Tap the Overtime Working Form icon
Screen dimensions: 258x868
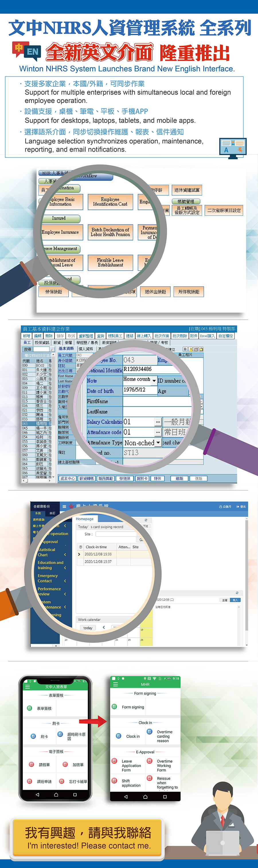[x=149, y=761]
